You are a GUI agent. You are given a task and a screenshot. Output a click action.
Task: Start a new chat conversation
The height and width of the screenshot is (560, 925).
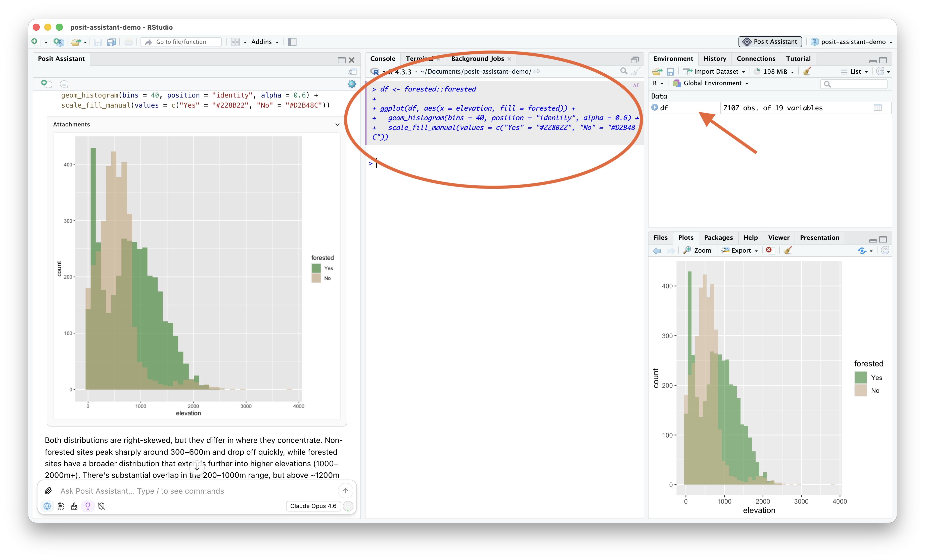[47, 84]
